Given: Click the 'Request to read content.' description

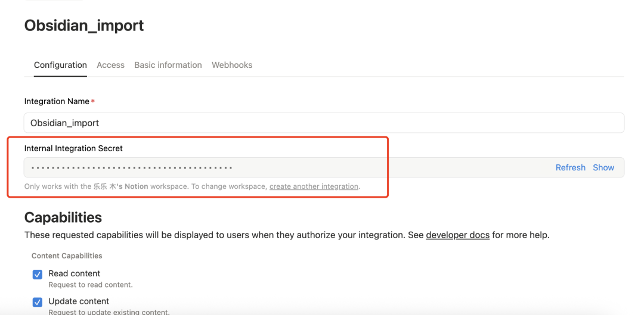Looking at the screenshot, I should point(90,285).
